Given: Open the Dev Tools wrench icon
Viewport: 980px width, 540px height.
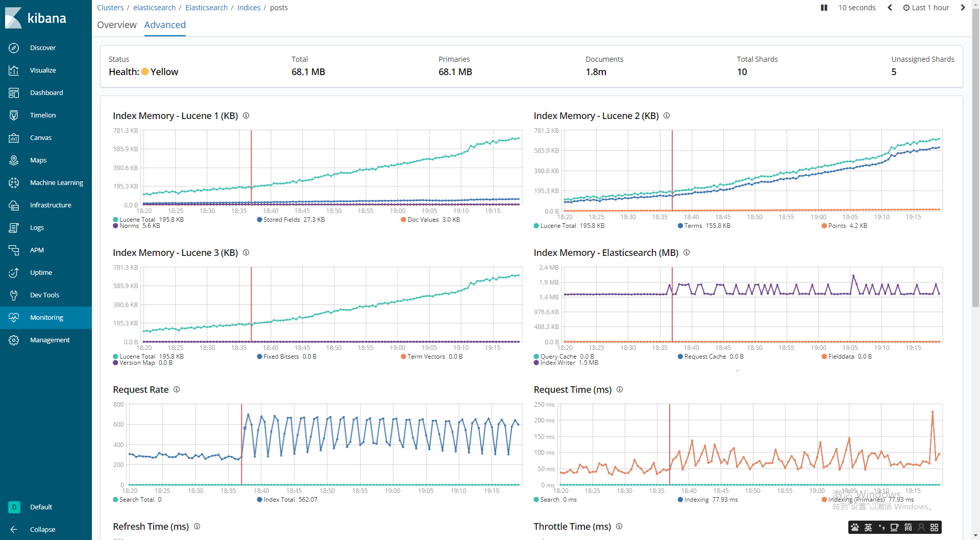Looking at the screenshot, I should [x=14, y=295].
